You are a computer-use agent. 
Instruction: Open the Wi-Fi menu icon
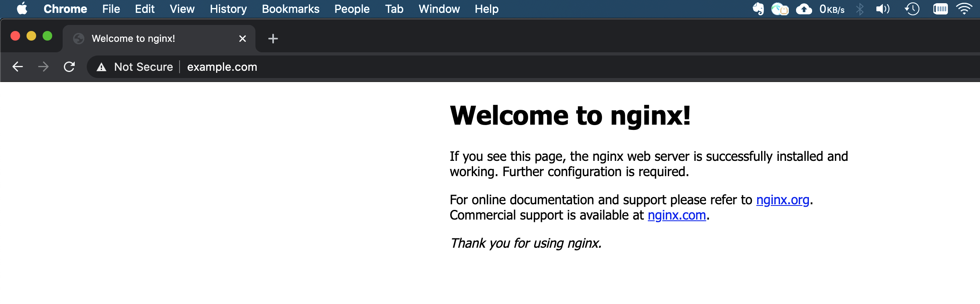(964, 9)
